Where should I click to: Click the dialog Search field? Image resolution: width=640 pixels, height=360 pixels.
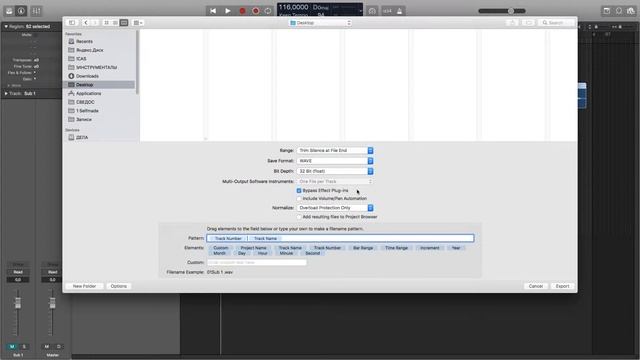point(556,22)
